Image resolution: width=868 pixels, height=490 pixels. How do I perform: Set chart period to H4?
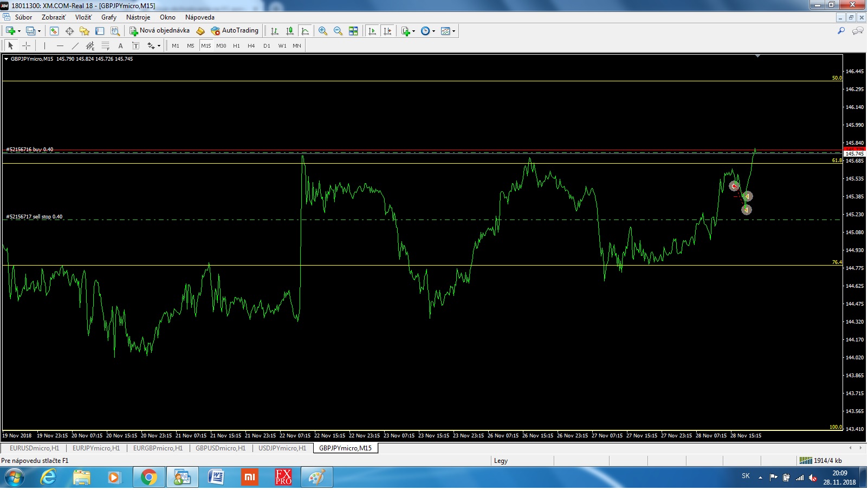coord(251,46)
